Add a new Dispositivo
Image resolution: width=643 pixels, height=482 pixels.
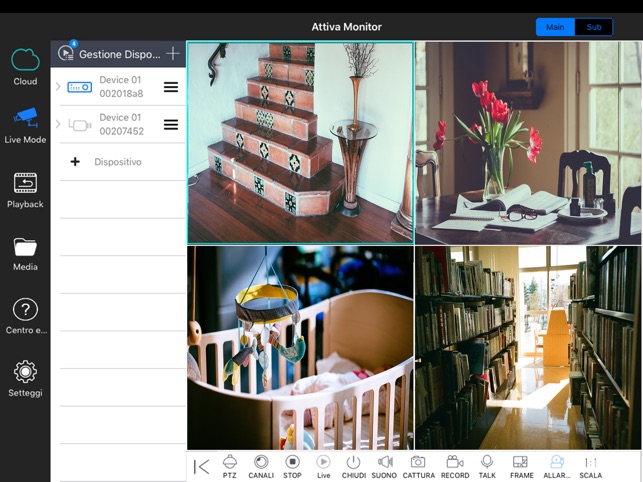pos(106,162)
